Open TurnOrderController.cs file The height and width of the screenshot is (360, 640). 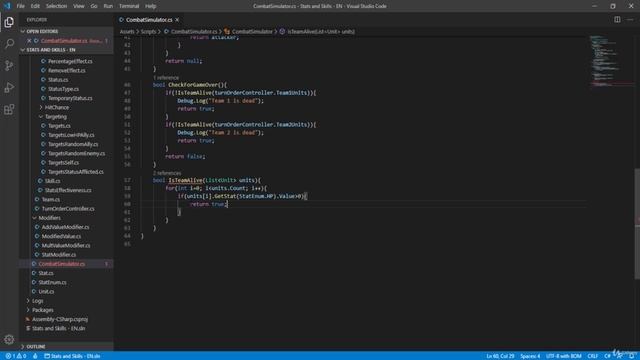(x=68, y=209)
